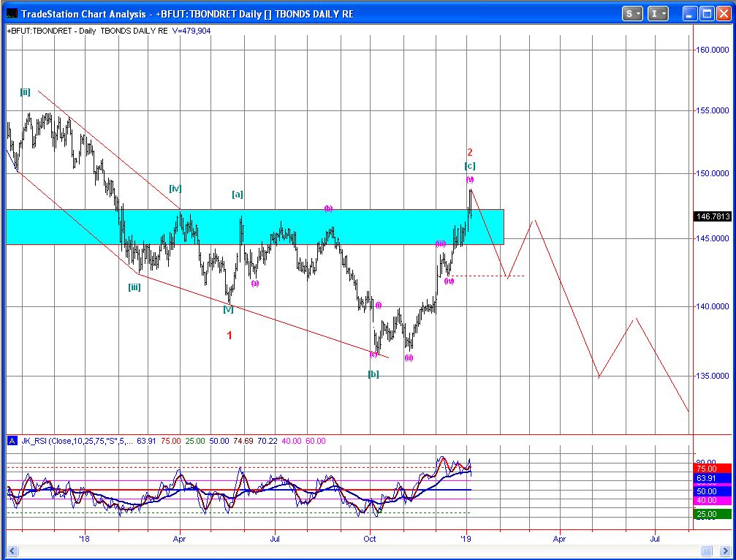Click the green 25.00 box on RSI axis
Screen dimensions: 736x560
point(712,514)
